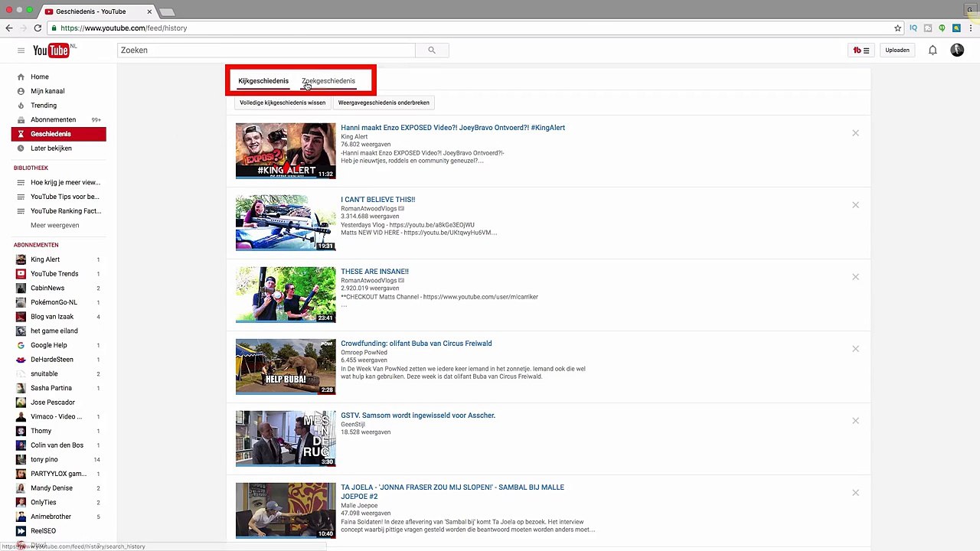The image size is (980, 551).
Task: Remove 'THESE ARE INSANE!!' from history
Action: tap(855, 277)
